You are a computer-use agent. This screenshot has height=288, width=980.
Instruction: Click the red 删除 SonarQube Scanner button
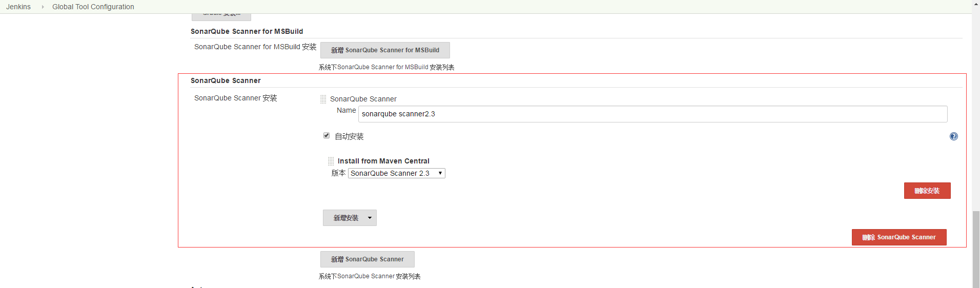coord(899,237)
